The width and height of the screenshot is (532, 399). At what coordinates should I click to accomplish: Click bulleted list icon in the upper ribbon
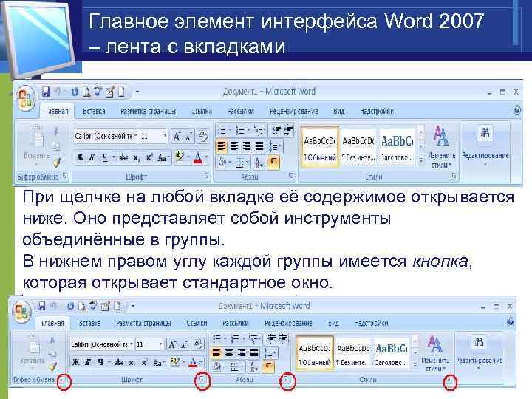(x=223, y=130)
